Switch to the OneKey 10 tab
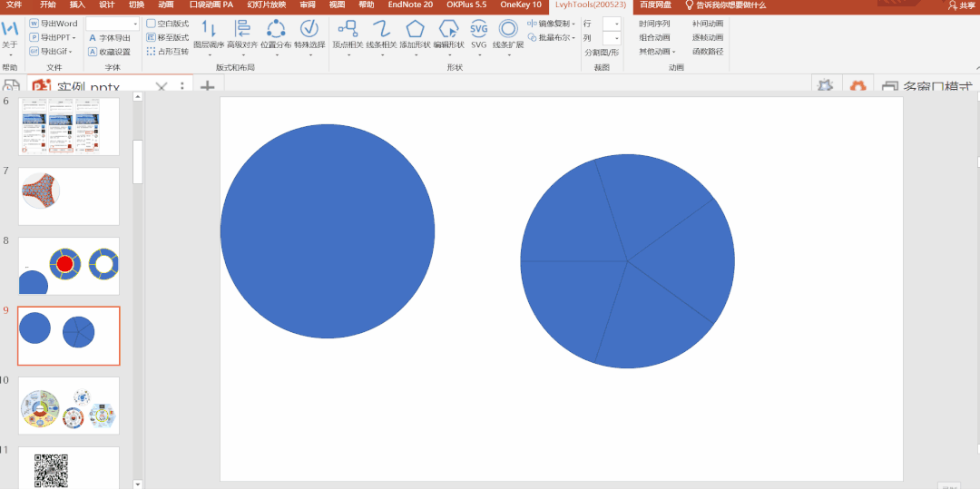Screen dimensions: 980x489 click(x=520, y=5)
